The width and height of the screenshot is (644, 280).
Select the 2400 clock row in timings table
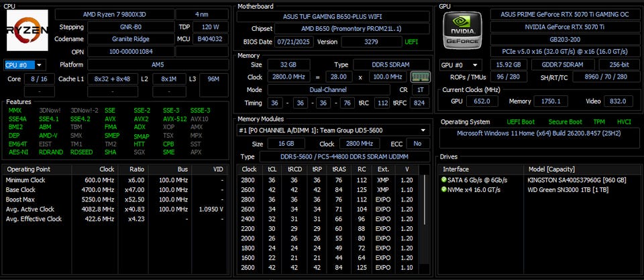(328, 219)
